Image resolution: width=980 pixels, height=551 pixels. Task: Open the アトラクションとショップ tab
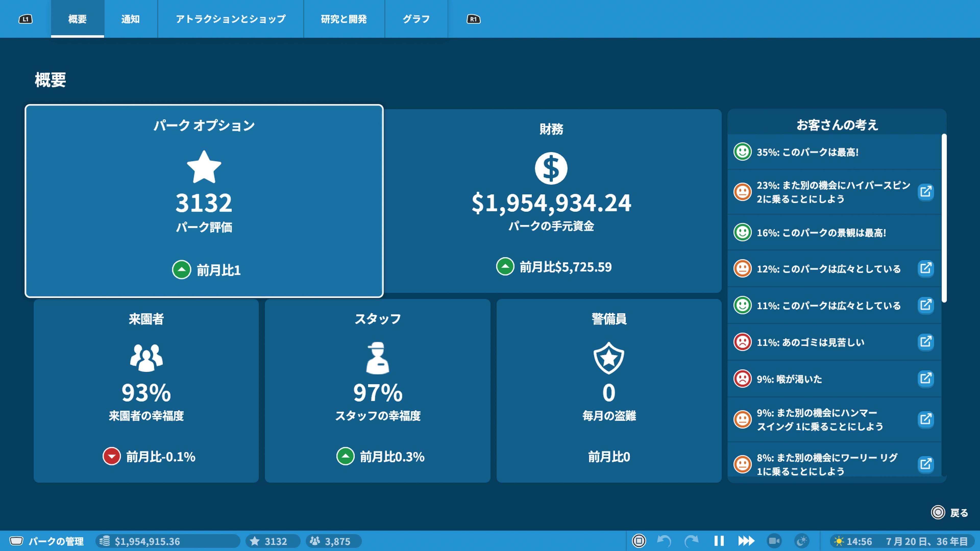(x=230, y=19)
